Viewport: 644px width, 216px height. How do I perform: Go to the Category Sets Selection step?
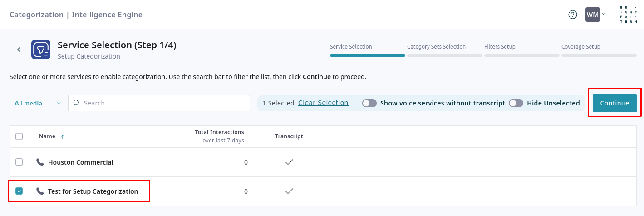pyautogui.click(x=436, y=47)
